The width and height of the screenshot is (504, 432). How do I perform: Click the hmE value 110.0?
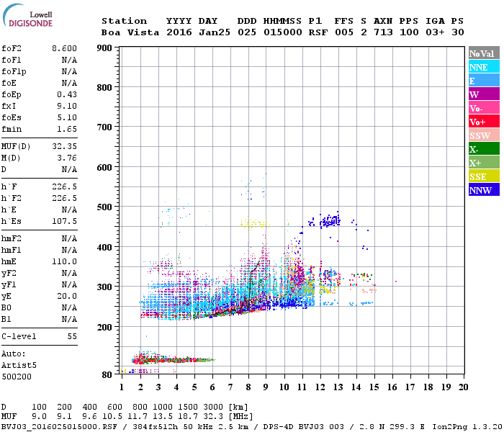pos(64,261)
